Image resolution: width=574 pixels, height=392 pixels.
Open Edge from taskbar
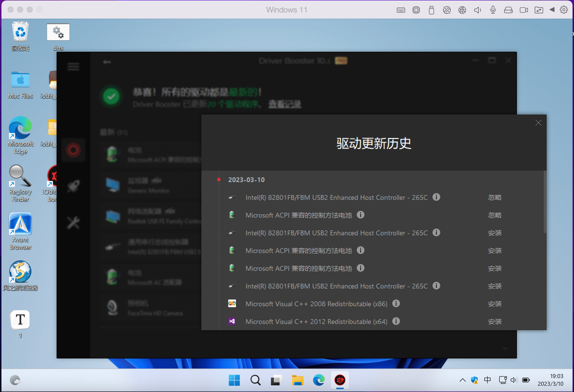click(319, 380)
